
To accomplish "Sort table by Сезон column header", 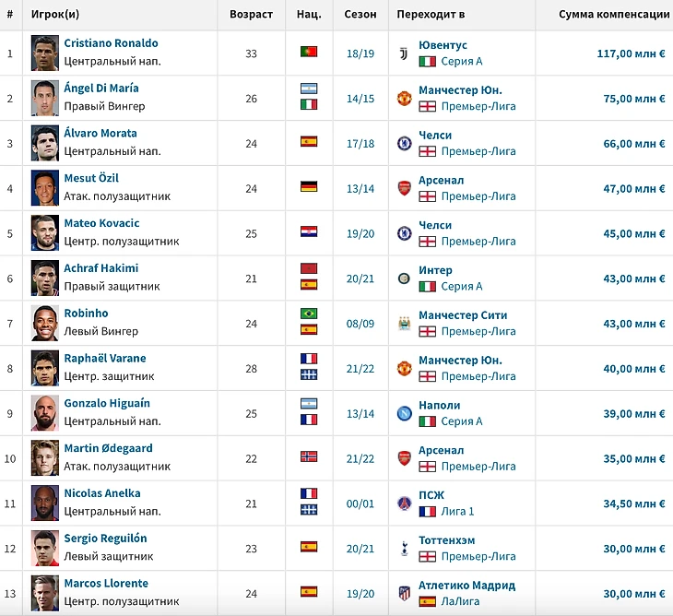I will coord(360,15).
